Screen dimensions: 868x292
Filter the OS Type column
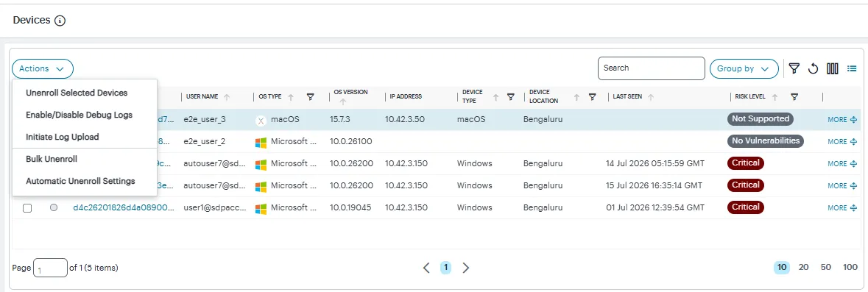[311, 97]
